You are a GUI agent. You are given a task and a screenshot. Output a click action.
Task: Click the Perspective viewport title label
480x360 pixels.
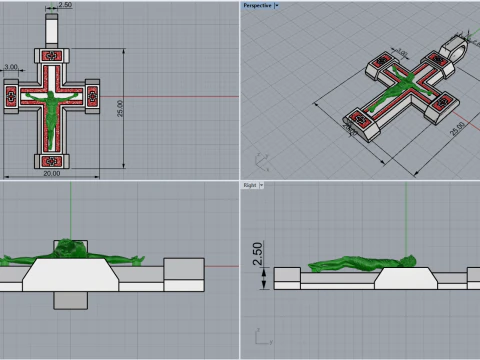pyautogui.click(x=257, y=5)
